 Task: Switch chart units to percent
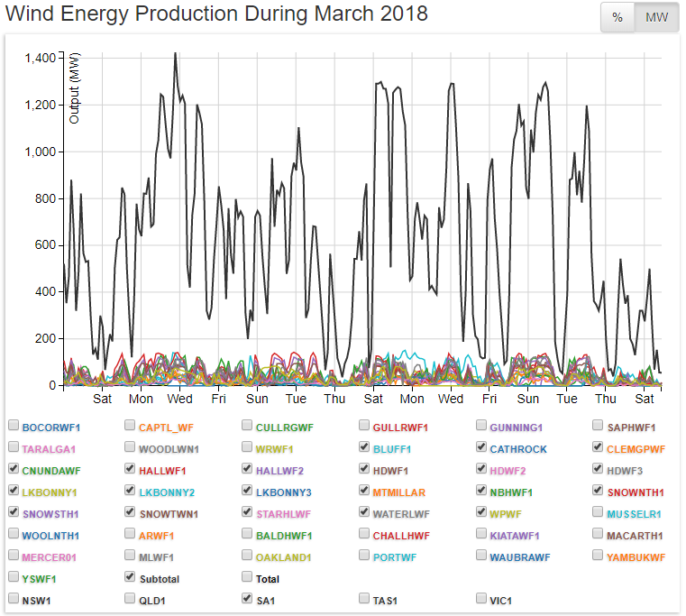(x=617, y=18)
